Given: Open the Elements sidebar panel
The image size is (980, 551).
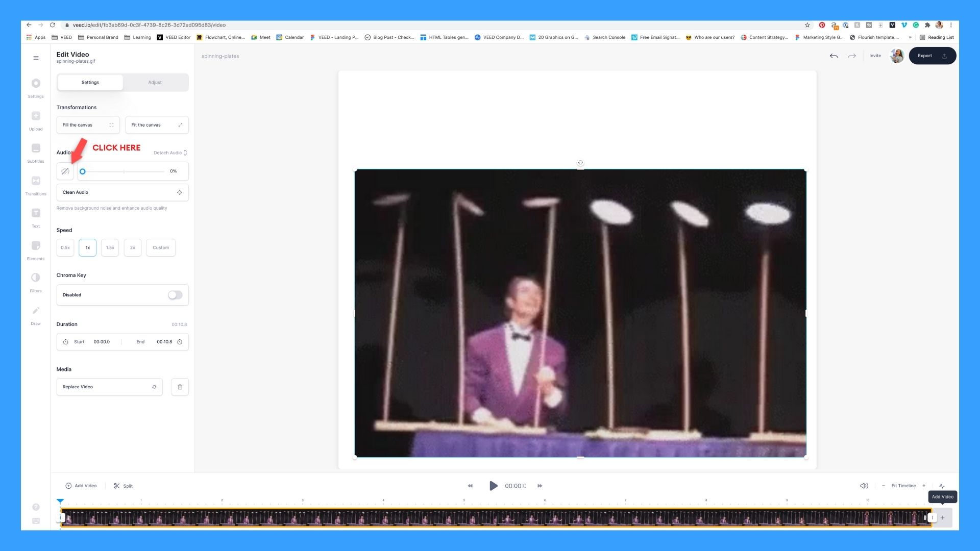Looking at the screenshot, I should pyautogui.click(x=36, y=246).
